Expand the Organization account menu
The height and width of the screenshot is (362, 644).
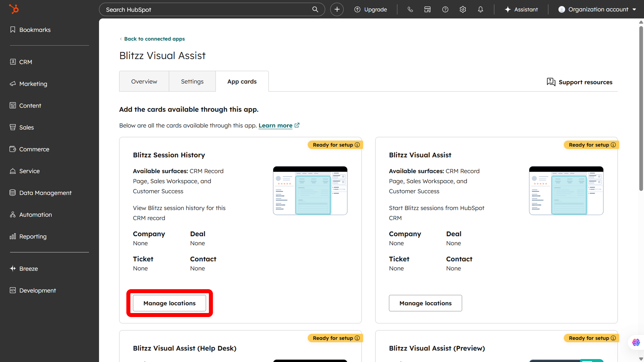597,9
